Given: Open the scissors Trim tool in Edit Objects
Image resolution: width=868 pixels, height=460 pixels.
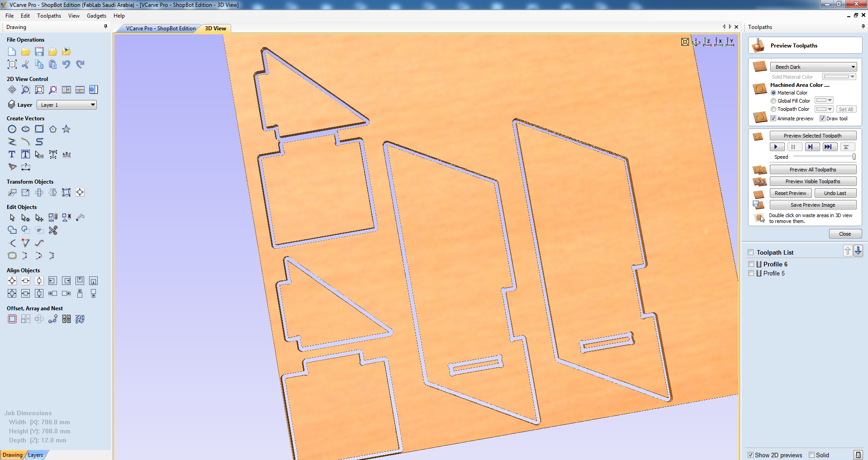Looking at the screenshot, I should tap(53, 230).
